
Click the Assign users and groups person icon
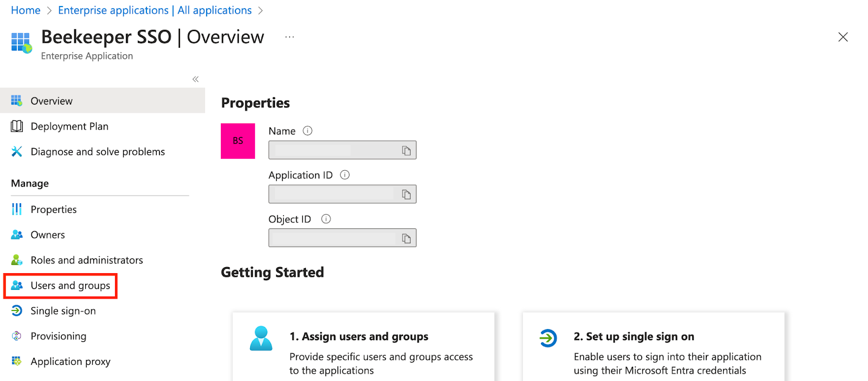[261, 338]
